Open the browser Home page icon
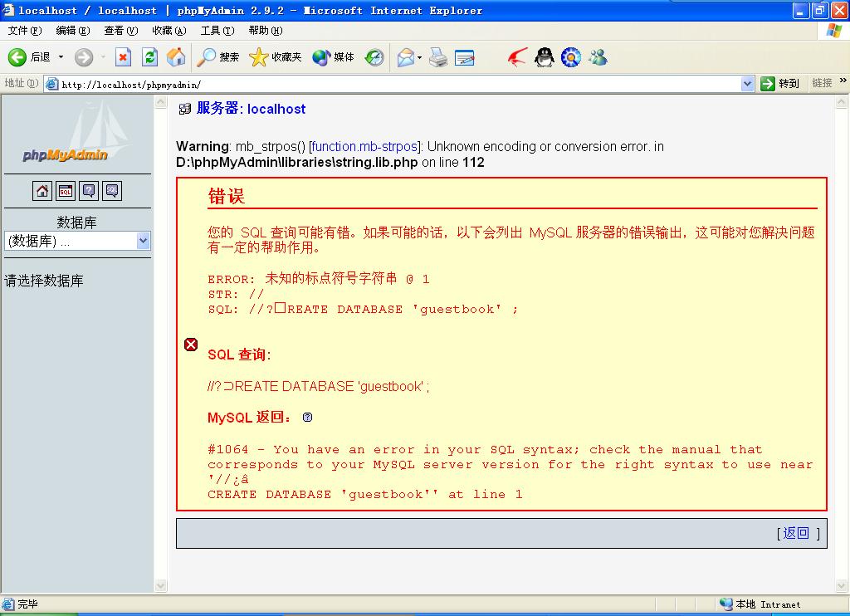Viewport: 850px width, 616px height. (176, 57)
